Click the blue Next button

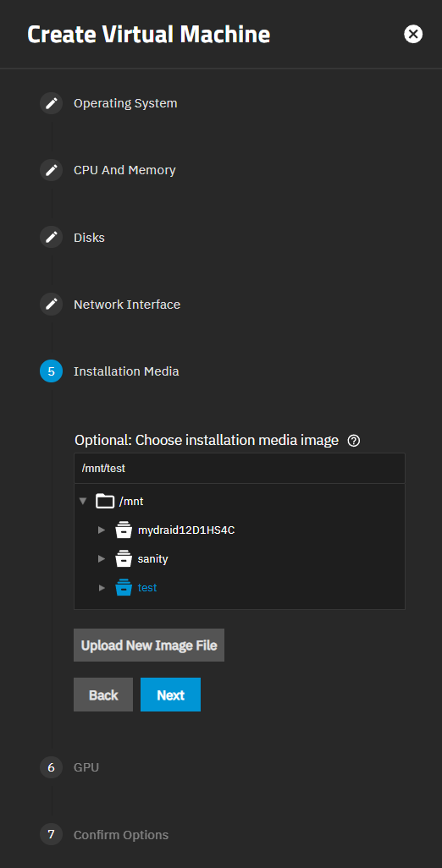(x=170, y=695)
